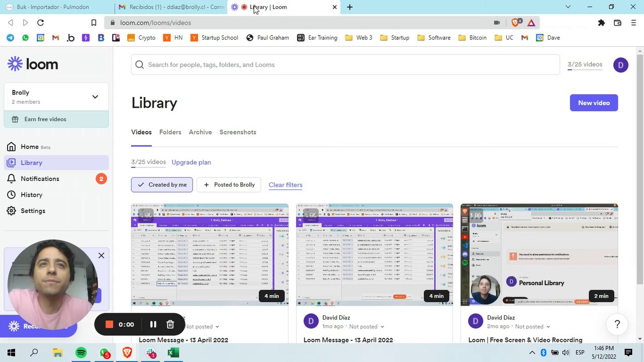Click the Upgrade plan link
The width and height of the screenshot is (644, 362).
pos(191,162)
